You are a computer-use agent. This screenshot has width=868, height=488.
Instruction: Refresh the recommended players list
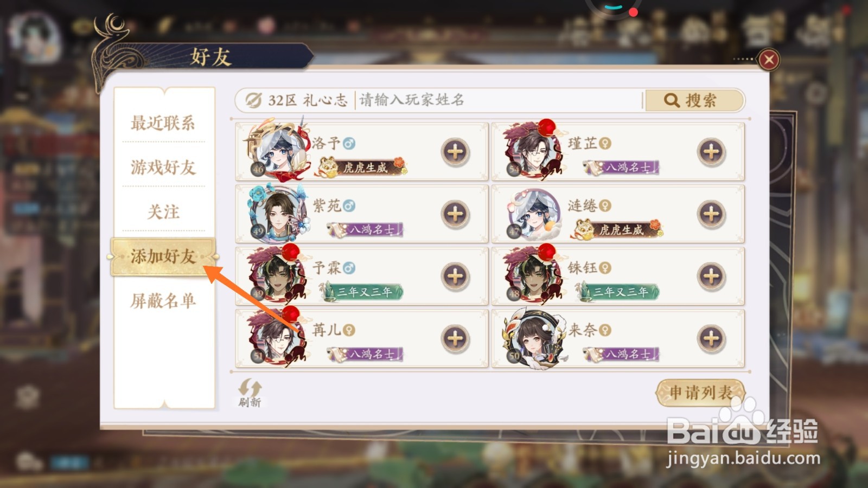[x=250, y=393]
